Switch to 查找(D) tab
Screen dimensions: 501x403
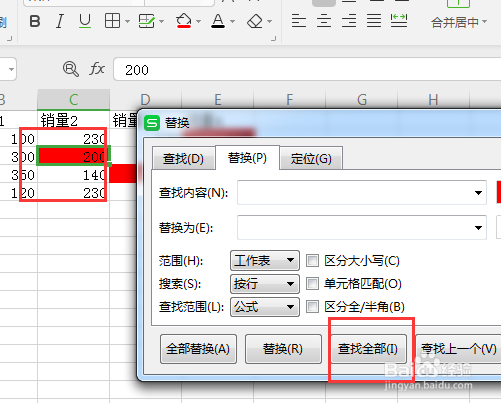coord(183,159)
